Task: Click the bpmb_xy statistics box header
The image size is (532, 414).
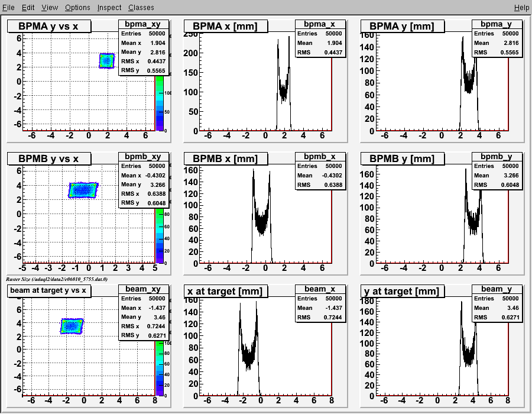Action: (x=143, y=157)
